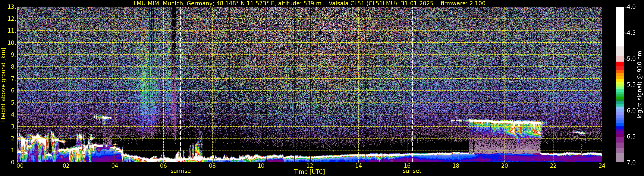The image size is (644, 176).
Task: Click the x-axis tick label '10'
Action: (261, 166)
